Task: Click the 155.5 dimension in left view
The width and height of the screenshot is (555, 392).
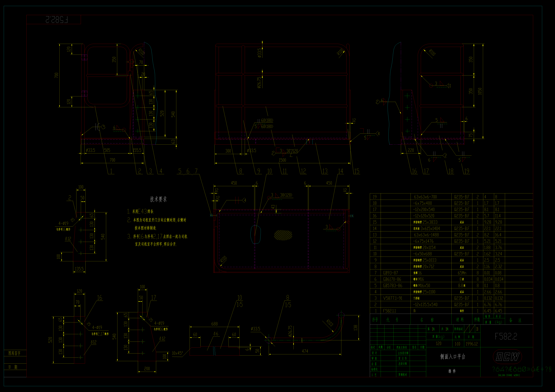Action: [137, 150]
